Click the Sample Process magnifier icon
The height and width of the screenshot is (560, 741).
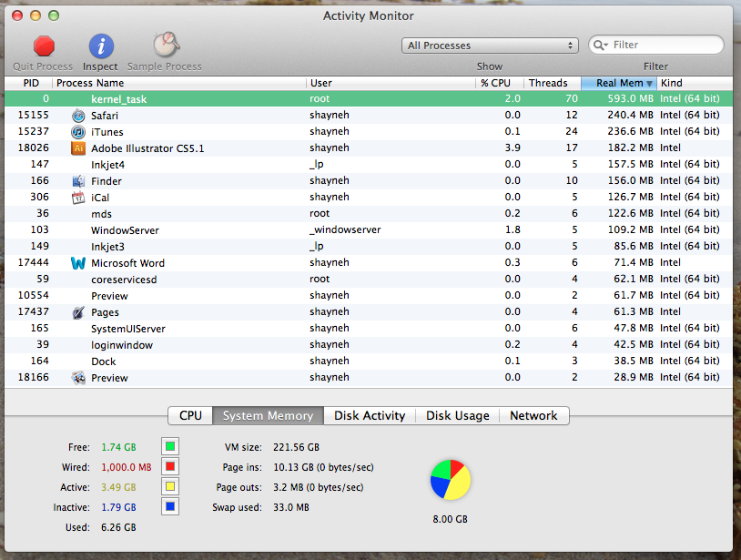coord(166,45)
